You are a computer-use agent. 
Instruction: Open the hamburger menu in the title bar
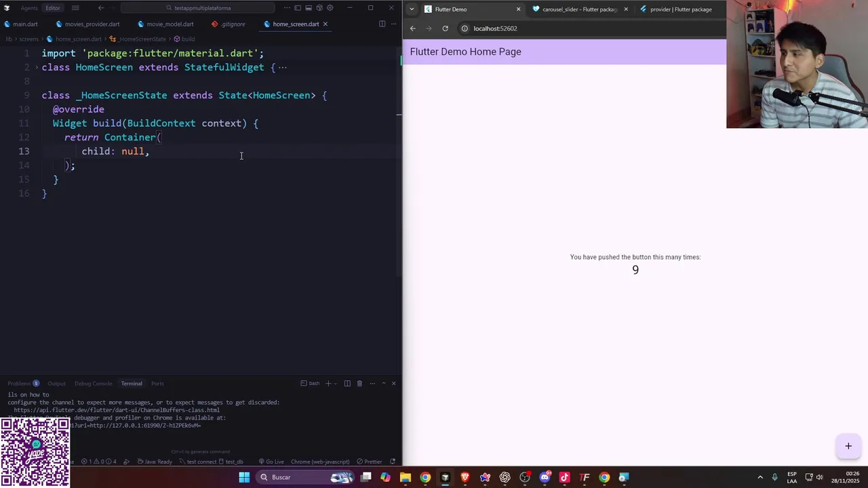click(75, 8)
